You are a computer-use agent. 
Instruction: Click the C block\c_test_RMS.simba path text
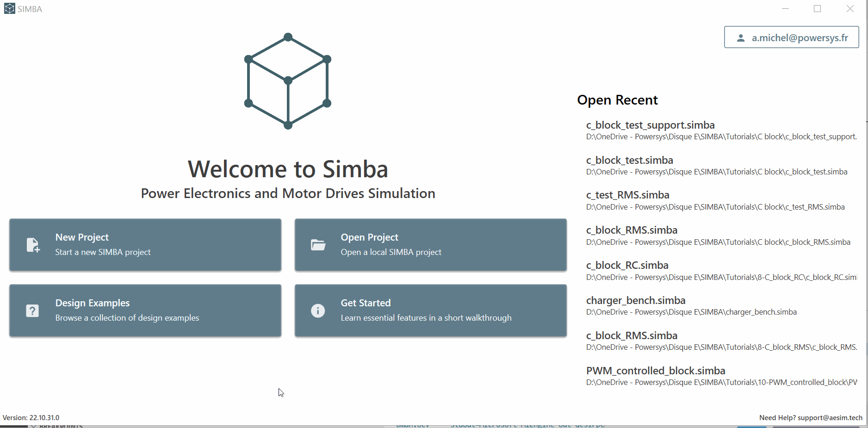(x=715, y=207)
